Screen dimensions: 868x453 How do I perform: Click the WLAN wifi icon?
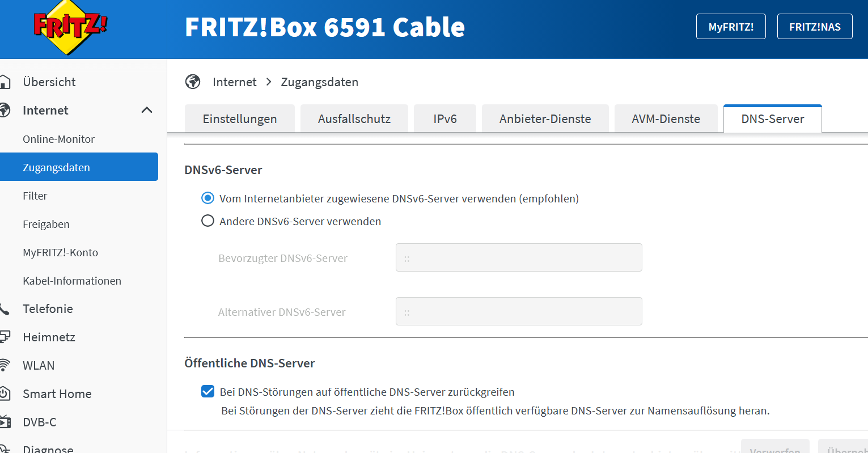point(5,365)
